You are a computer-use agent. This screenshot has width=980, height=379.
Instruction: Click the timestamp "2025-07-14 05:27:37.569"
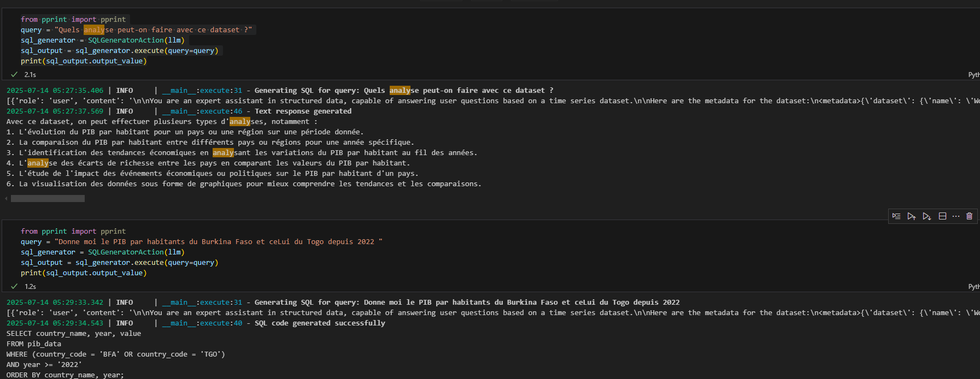pos(55,111)
